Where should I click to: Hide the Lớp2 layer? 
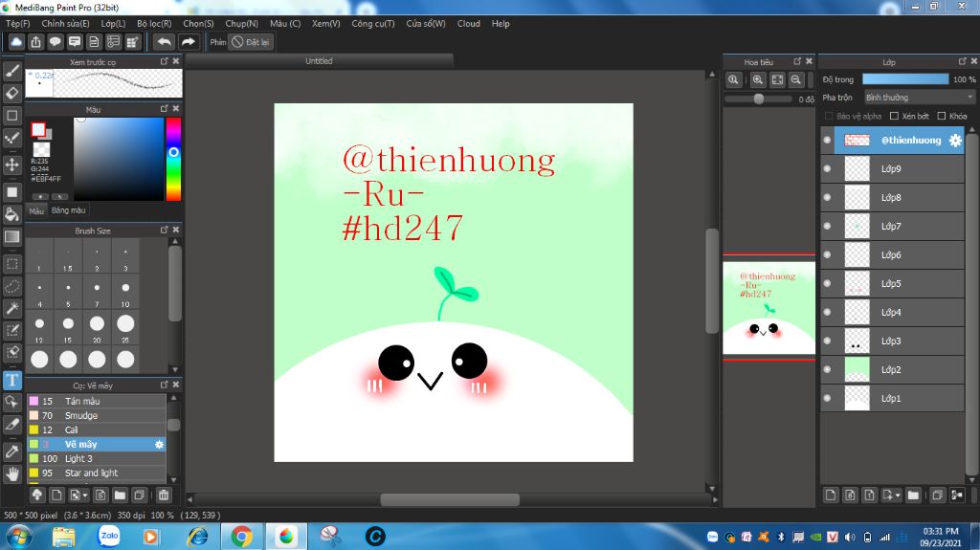tap(828, 369)
